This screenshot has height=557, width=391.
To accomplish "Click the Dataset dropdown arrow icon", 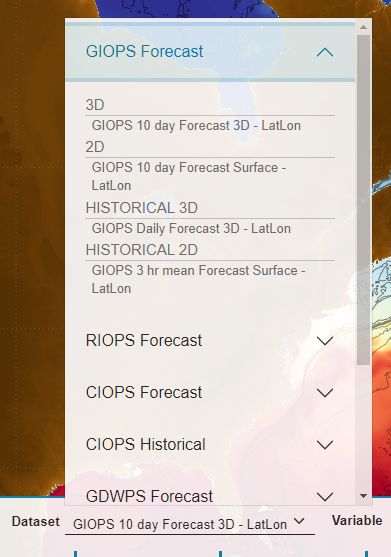I will point(299,521).
